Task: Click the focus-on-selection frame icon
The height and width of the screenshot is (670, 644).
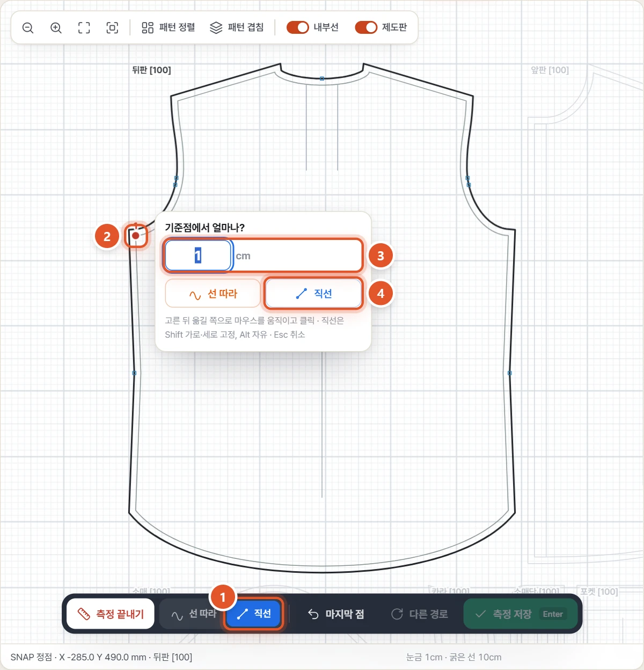Action: (x=112, y=28)
